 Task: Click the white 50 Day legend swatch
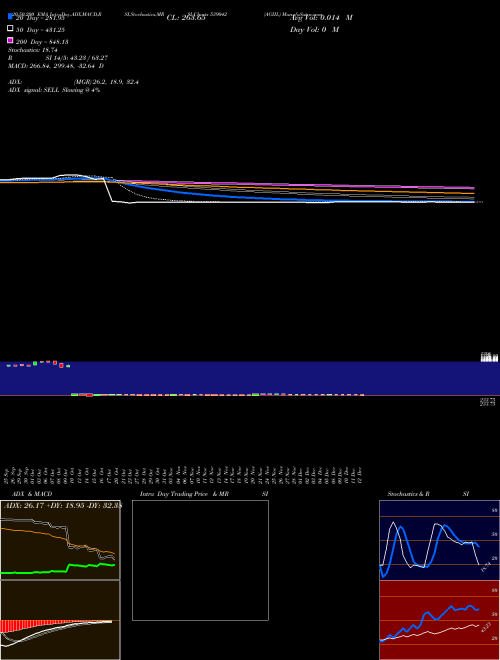(10, 29)
